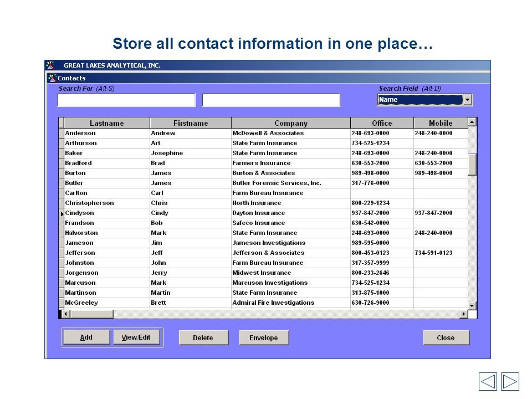This screenshot has width=532, height=399.
Task: Click the vertical scrollbar thumb
Action: [472, 165]
